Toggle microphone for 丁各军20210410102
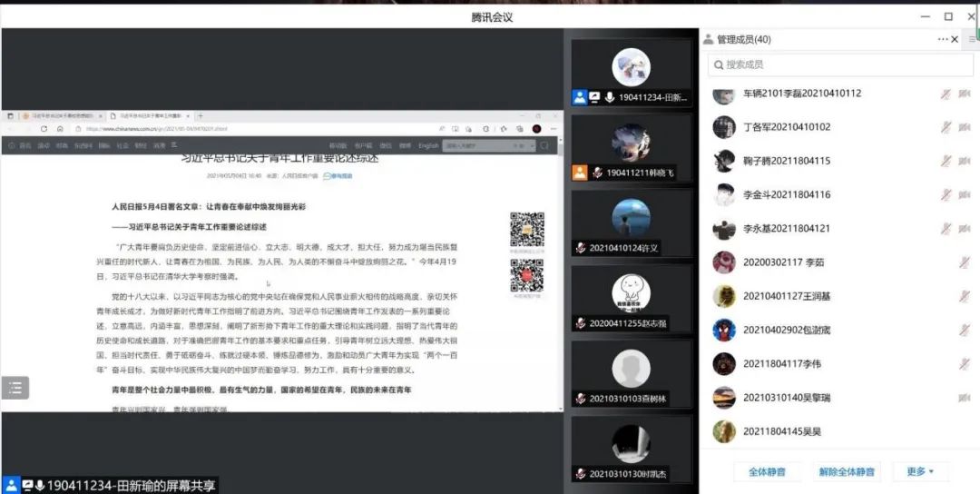The height and width of the screenshot is (494, 980). tap(946, 127)
